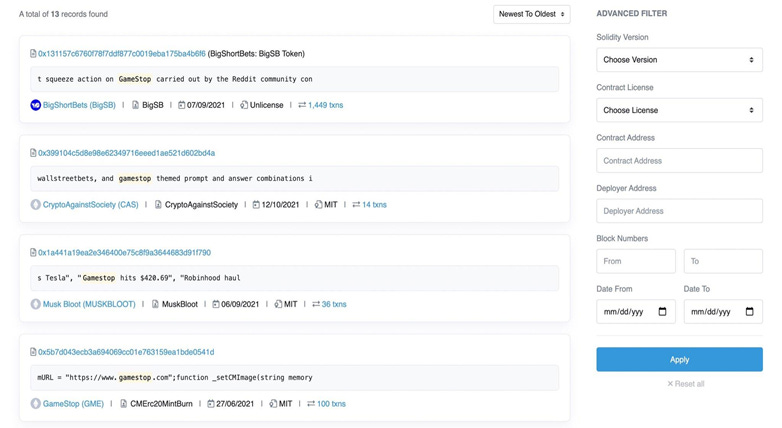782x428 pixels.
Task: Click the transfer arrows icon beside 14 txns
Action: coord(356,205)
